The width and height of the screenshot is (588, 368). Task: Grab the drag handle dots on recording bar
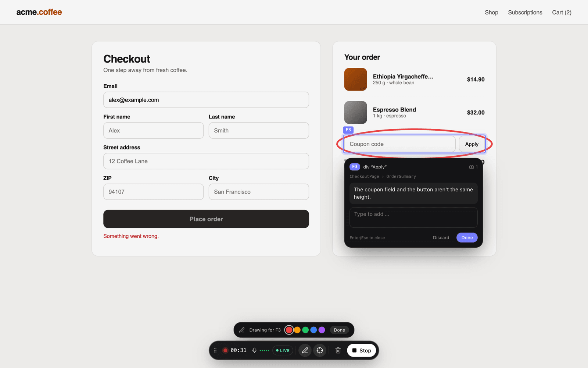point(215,350)
